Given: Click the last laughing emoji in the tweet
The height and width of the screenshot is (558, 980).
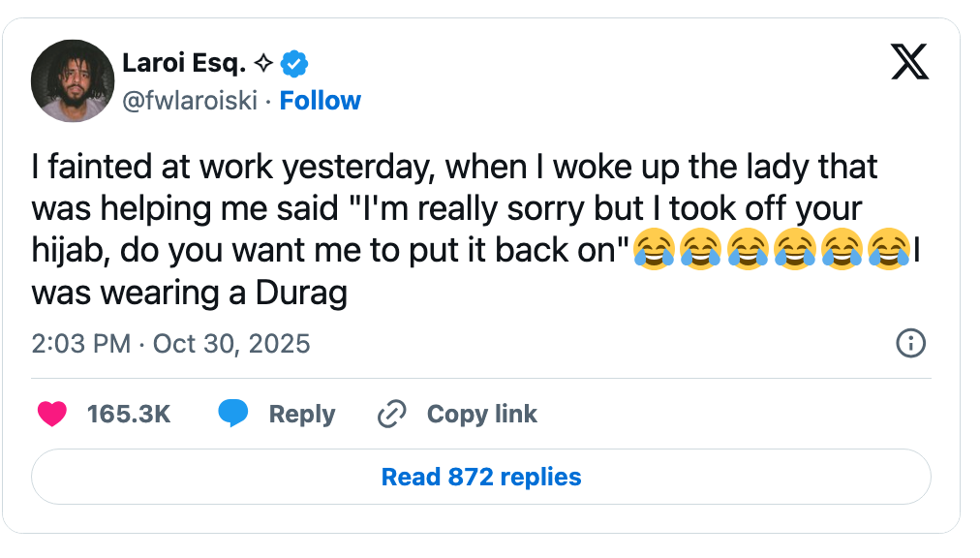Looking at the screenshot, I should pos(888,250).
